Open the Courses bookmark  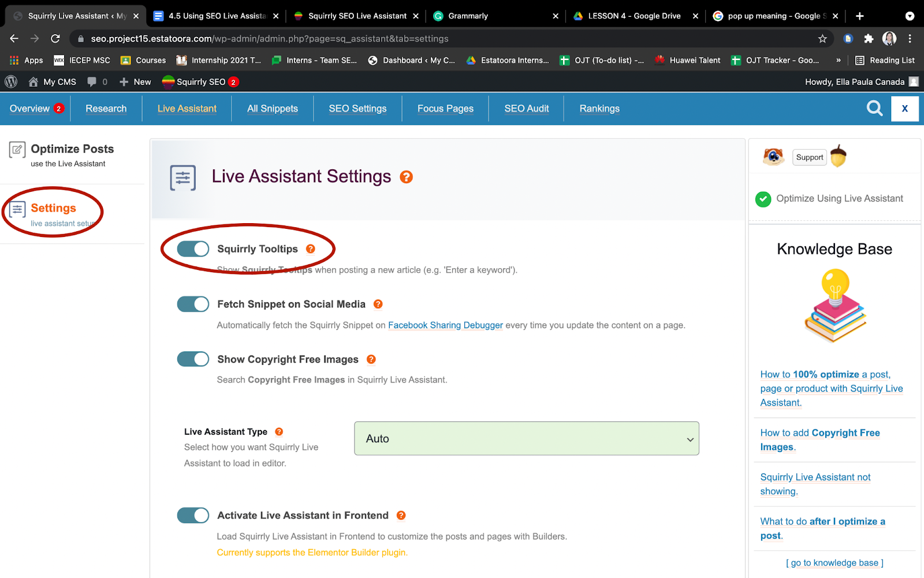coord(143,60)
